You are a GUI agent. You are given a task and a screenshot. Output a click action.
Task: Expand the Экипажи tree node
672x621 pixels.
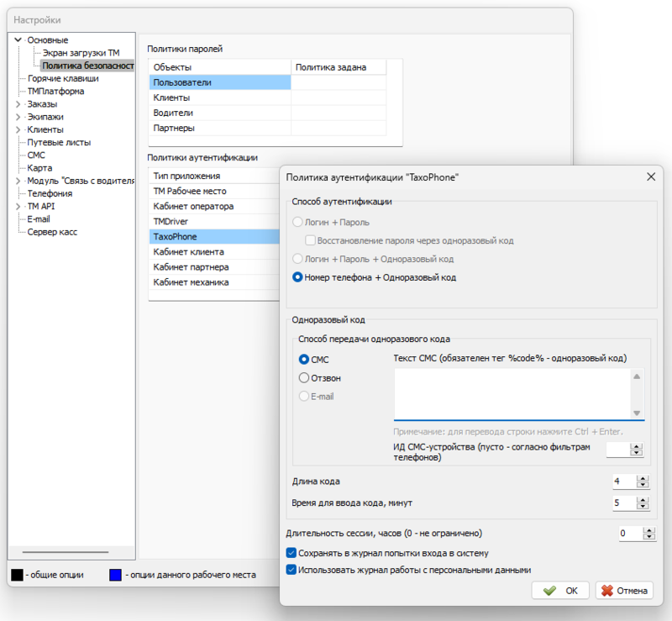[18, 117]
